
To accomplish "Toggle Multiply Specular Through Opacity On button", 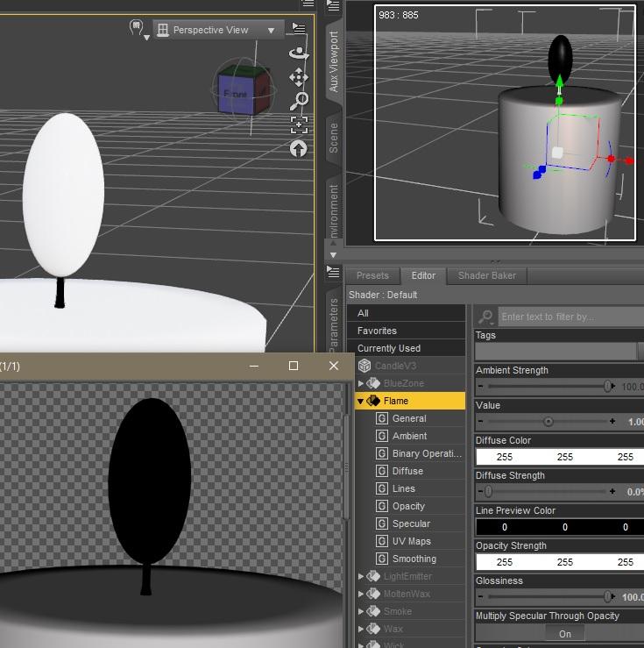I will tap(564, 633).
